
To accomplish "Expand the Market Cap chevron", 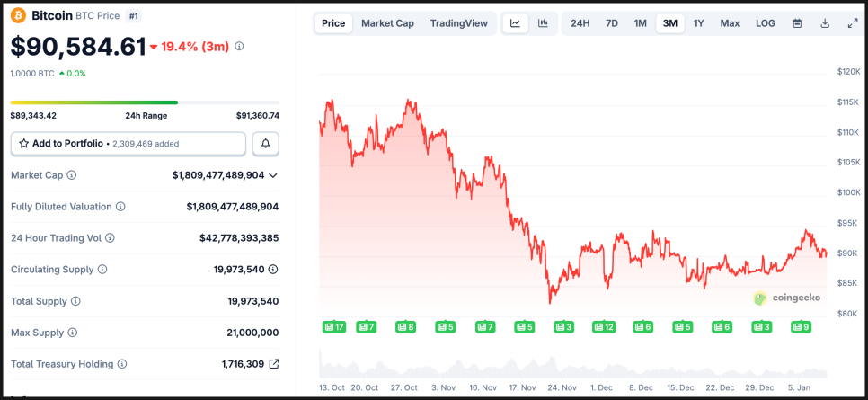I will coord(273,175).
